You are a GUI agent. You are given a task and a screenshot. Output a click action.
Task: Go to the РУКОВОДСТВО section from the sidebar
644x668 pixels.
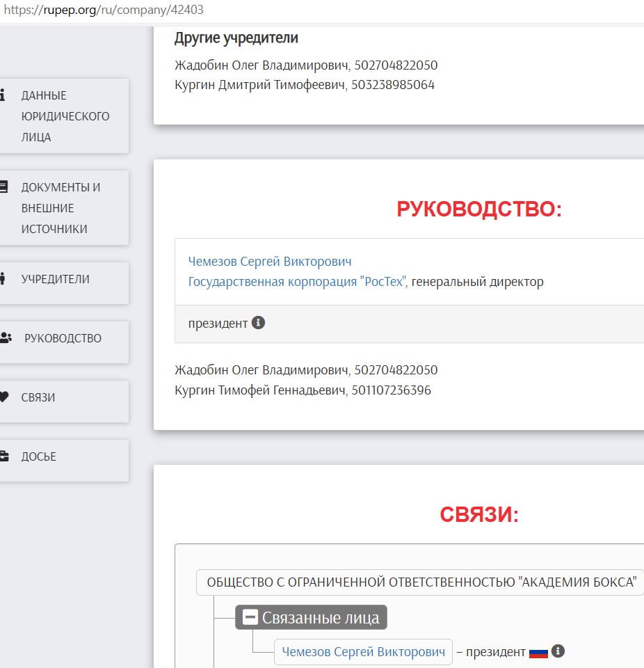click(x=63, y=338)
